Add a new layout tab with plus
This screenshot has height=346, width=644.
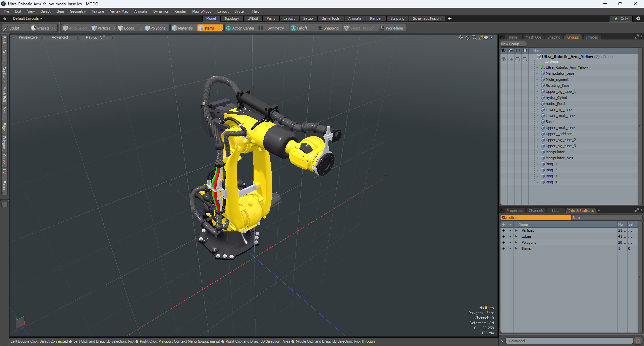click(x=450, y=18)
